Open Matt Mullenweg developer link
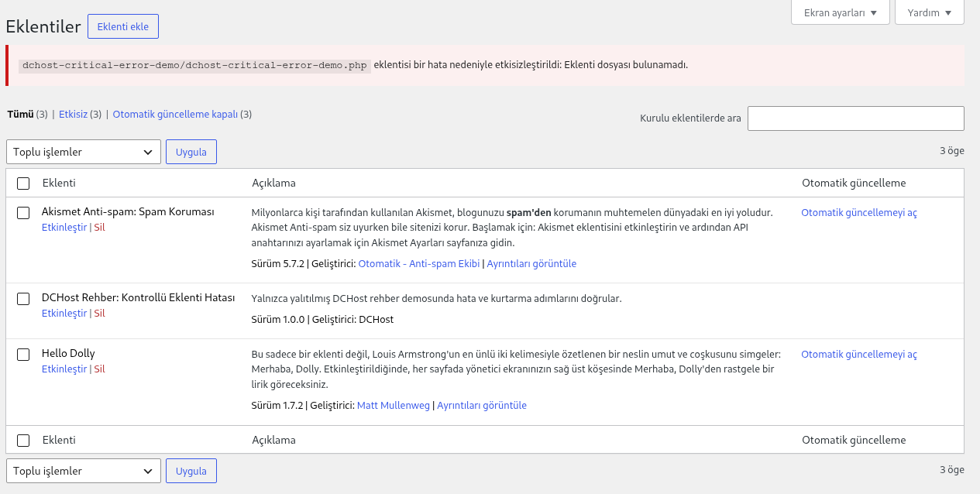The image size is (980, 494). point(394,406)
